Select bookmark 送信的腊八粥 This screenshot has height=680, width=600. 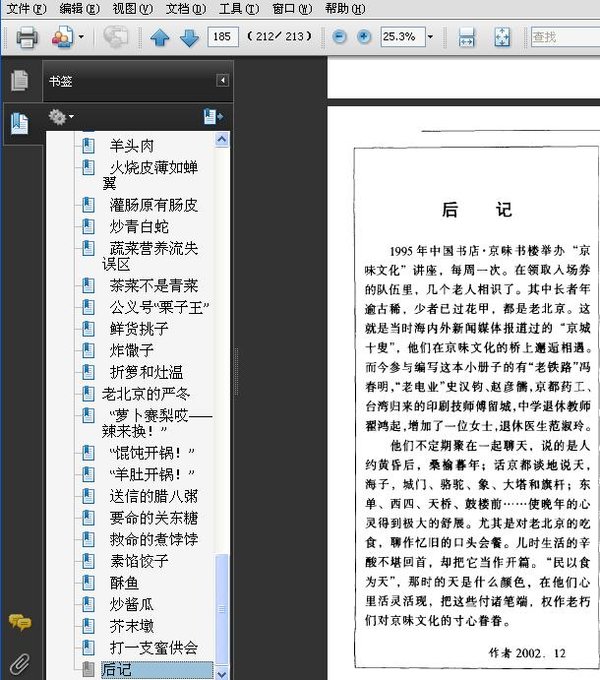pos(154,496)
